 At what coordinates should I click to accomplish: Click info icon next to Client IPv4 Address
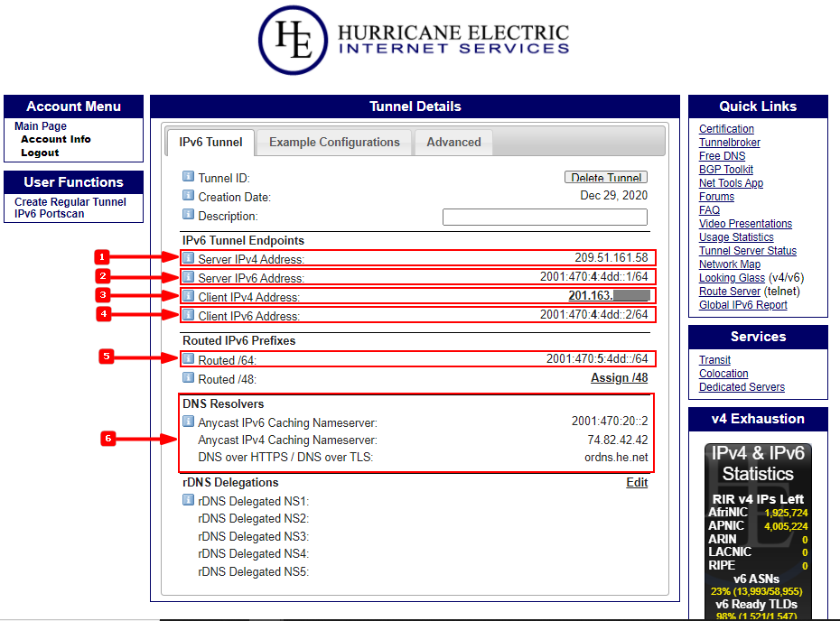click(x=188, y=296)
